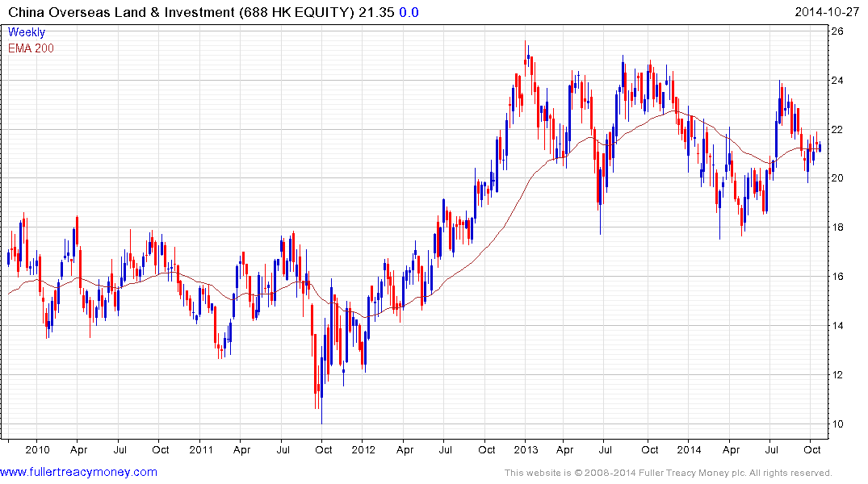This screenshot has width=868, height=484.
Task: Click the y-axis price label 26
Action: [x=837, y=31]
